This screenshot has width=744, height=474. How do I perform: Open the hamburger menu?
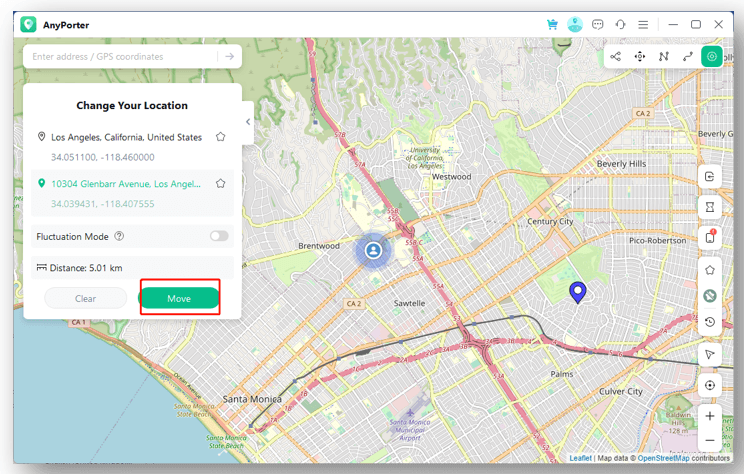pos(643,24)
